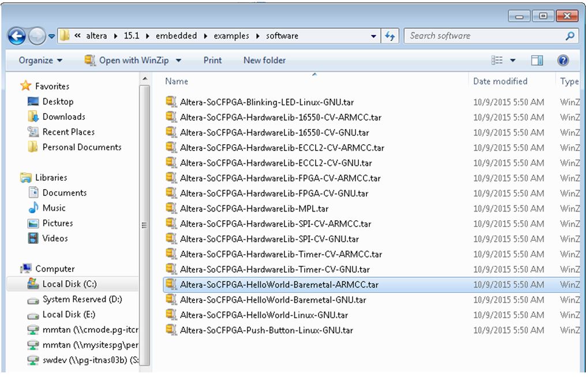Click the Favorites star icon
The width and height of the screenshot is (588, 377).
pos(25,86)
